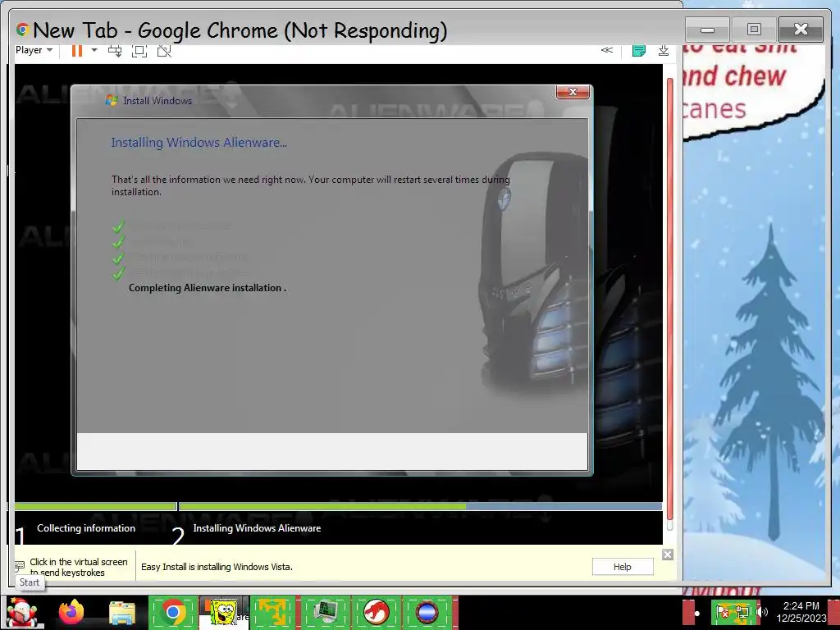
Task: Enter full screen mode via the toolbar icon
Action: point(139,51)
